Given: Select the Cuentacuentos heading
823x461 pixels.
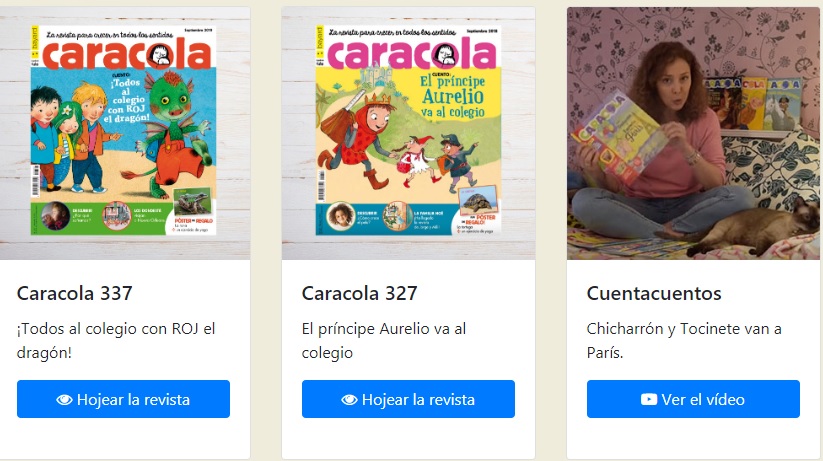Looking at the screenshot, I should coord(654,293).
